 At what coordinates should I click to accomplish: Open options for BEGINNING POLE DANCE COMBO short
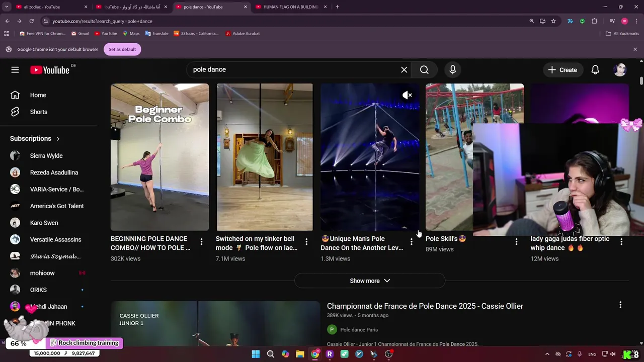tap(201, 242)
